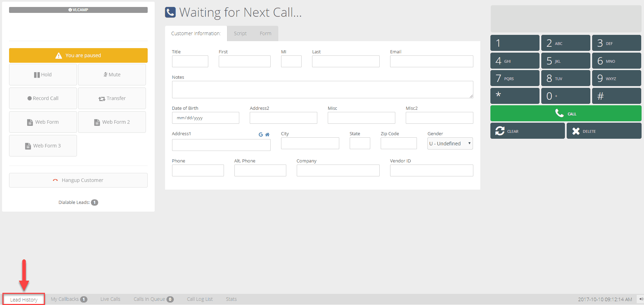Click the MI input field
This screenshot has height=305, width=644.
click(291, 61)
